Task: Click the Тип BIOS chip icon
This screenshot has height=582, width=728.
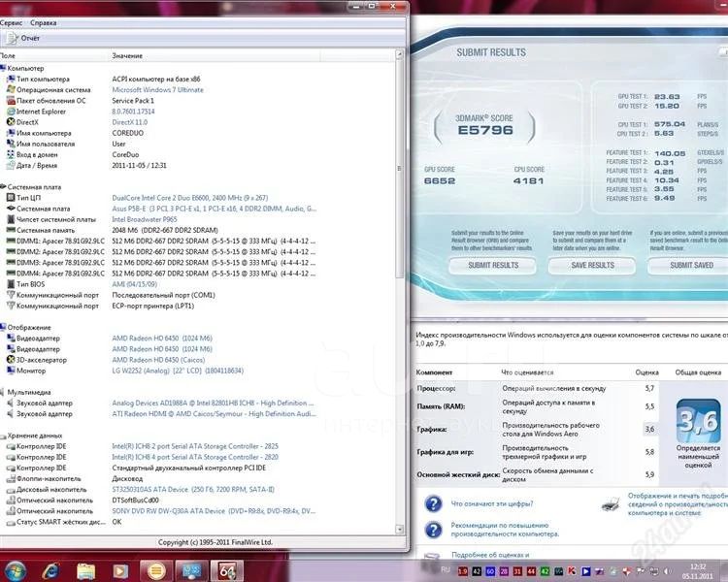Action: [11, 284]
